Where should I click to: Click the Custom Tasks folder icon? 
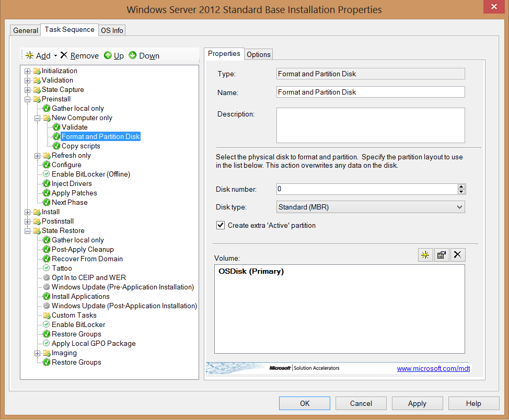pyautogui.click(x=47, y=316)
